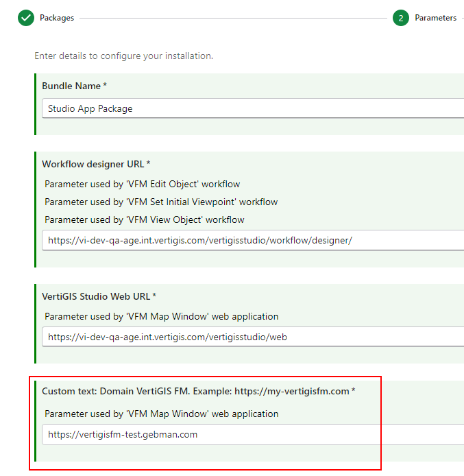Click the Bundle Name text field
The image size is (464, 476).
click(x=252, y=108)
